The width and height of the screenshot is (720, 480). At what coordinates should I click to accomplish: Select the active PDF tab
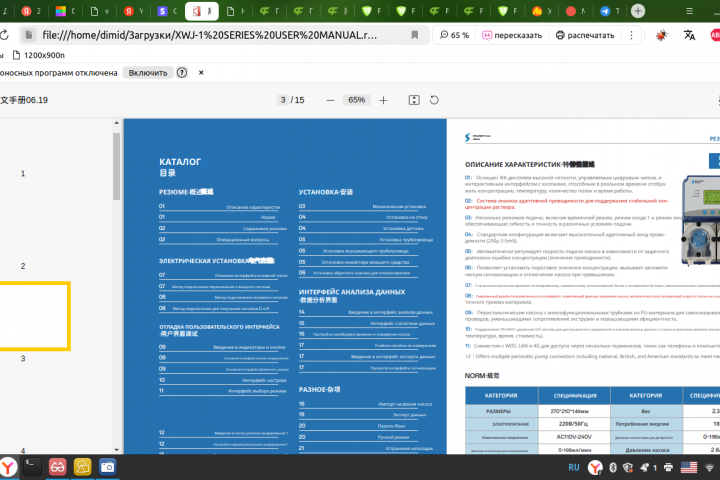(202, 11)
